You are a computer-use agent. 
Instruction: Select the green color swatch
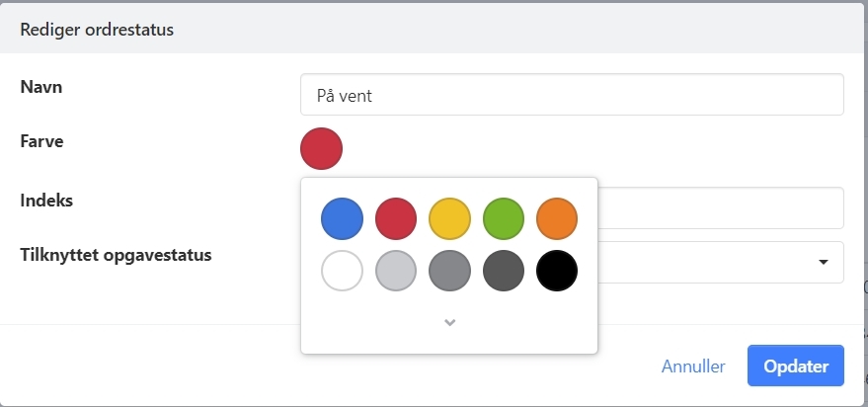point(504,218)
